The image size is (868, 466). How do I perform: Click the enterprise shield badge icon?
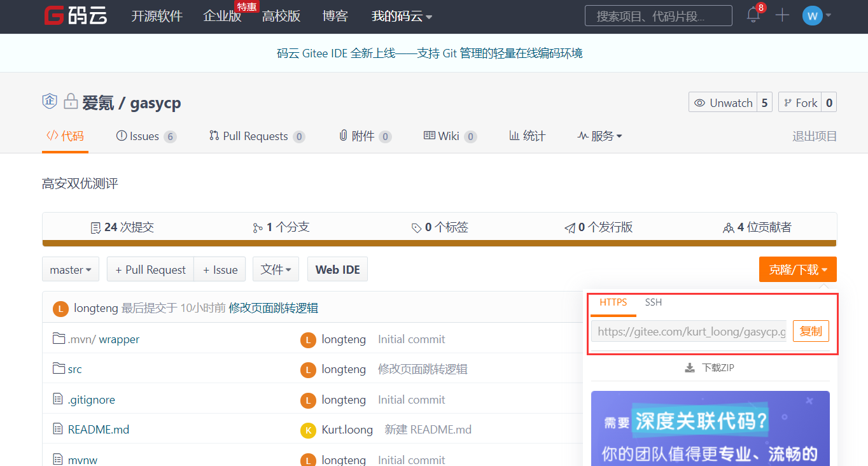click(50, 101)
